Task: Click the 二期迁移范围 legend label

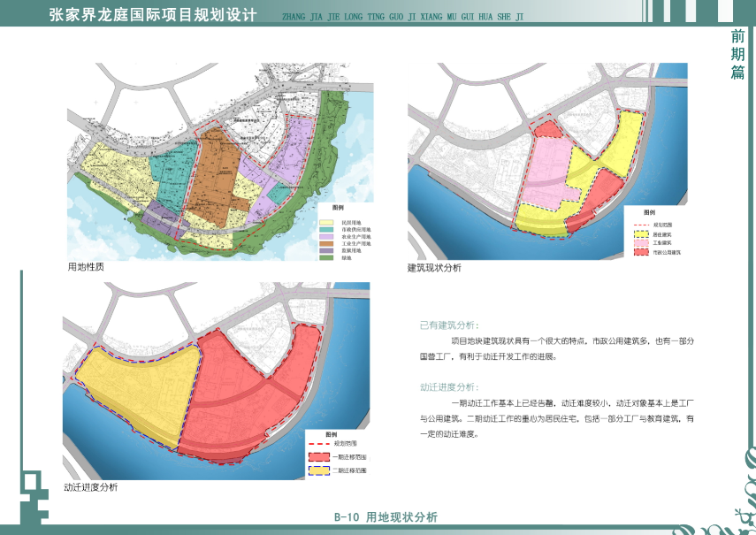Action: tap(349, 470)
